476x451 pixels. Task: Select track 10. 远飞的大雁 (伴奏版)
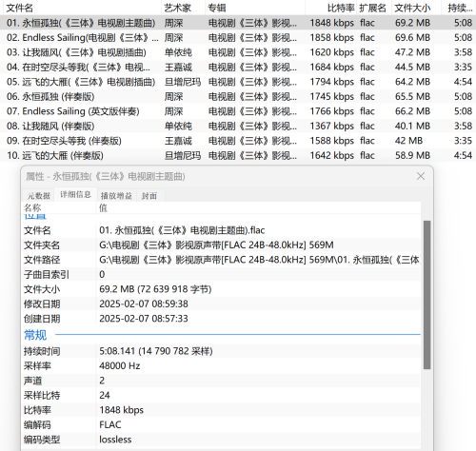[x=238, y=155]
